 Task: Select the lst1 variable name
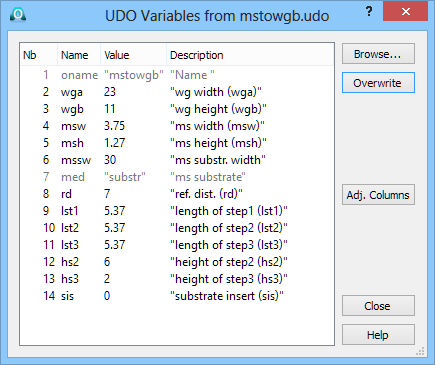coord(69,211)
